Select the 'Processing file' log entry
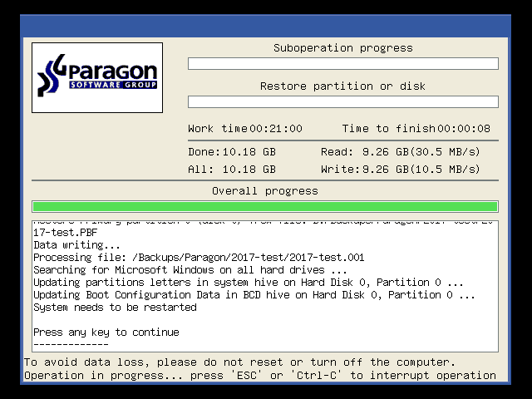This screenshot has width=532, height=399. (x=198, y=258)
